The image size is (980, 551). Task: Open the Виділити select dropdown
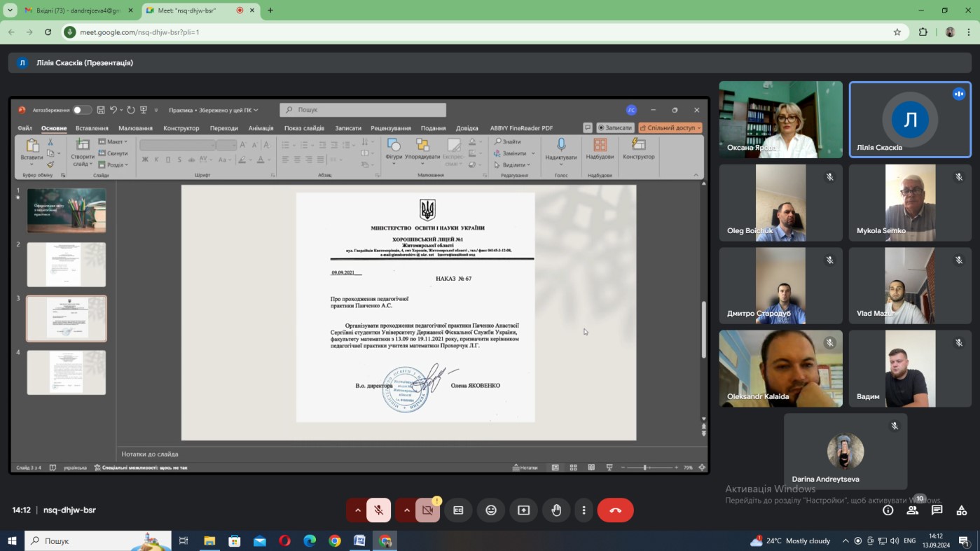[x=513, y=165]
